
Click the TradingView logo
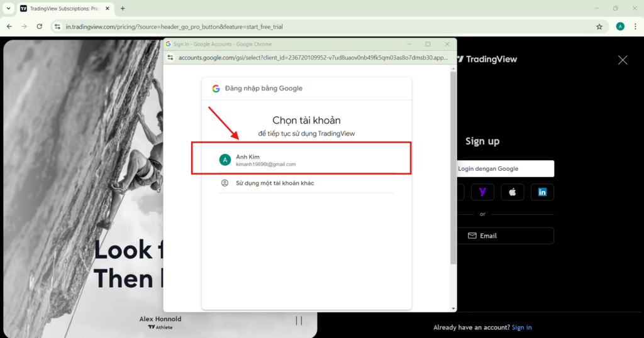click(487, 59)
